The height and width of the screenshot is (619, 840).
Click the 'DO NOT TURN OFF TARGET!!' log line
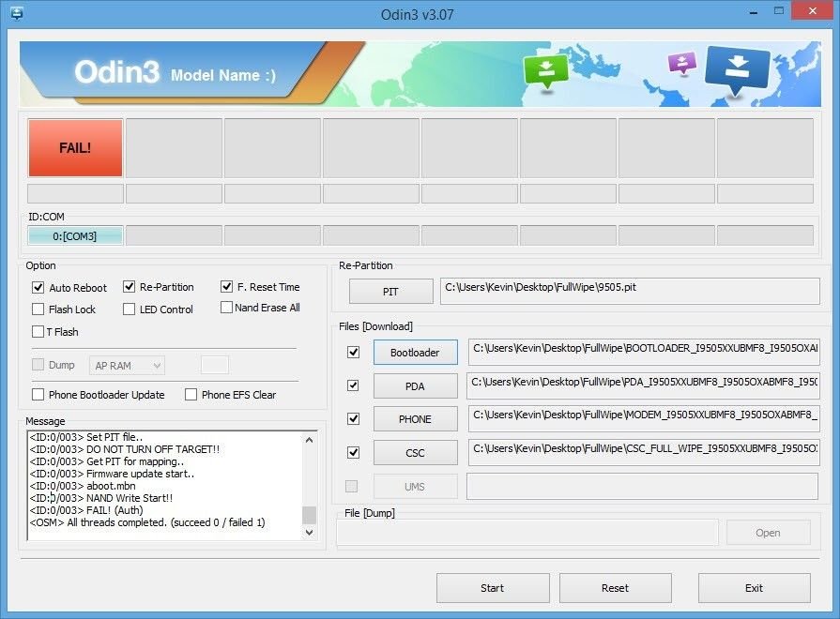125,449
